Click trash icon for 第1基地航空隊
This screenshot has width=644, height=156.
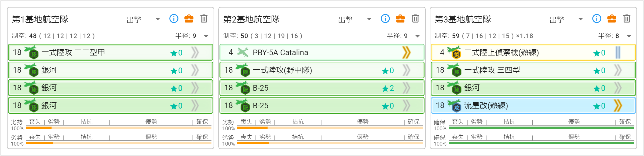coord(204,18)
